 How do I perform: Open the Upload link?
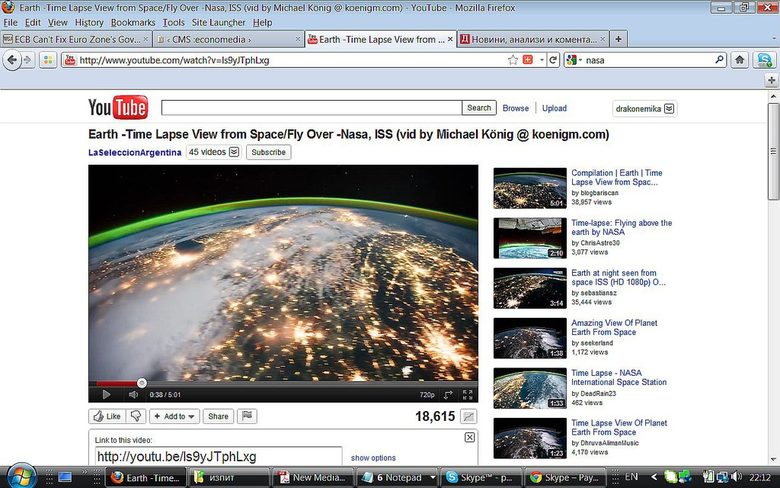coord(554,108)
